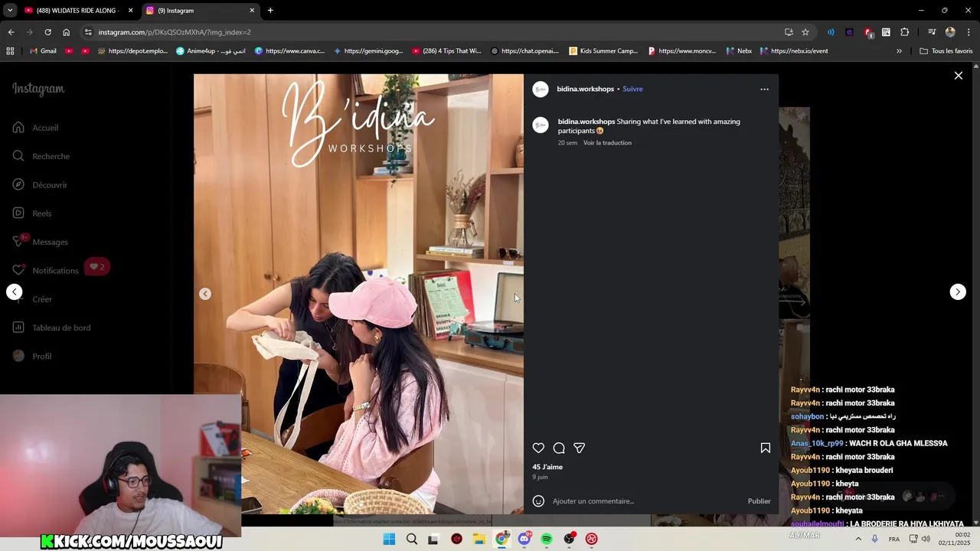Click bidina.workshops avatar next to caption

click(541, 126)
